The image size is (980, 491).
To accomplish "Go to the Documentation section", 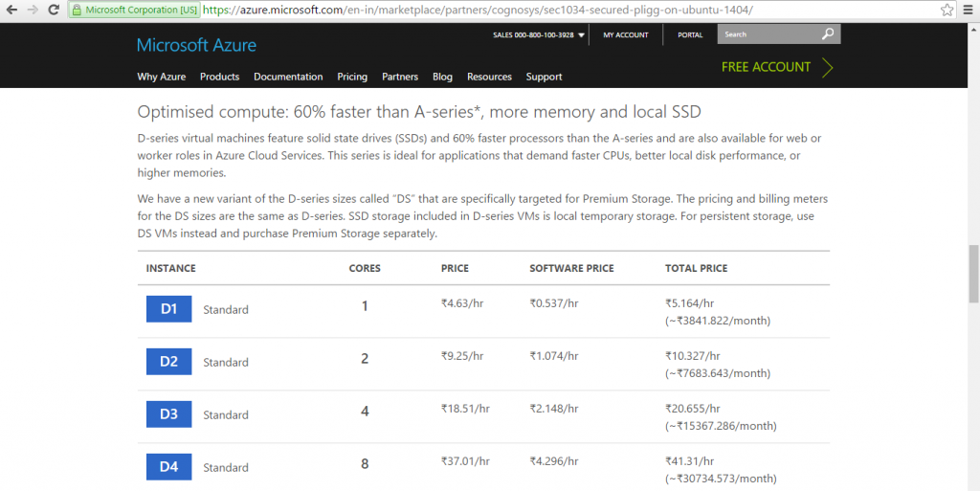I will click(288, 77).
